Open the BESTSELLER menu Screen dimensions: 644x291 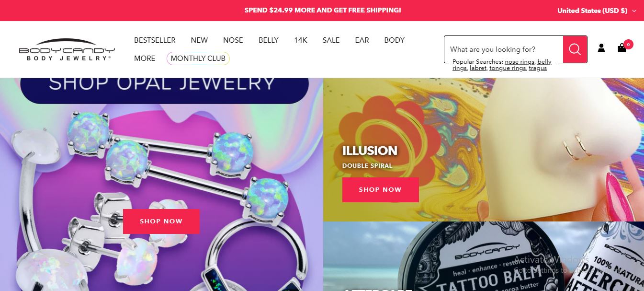(155, 40)
